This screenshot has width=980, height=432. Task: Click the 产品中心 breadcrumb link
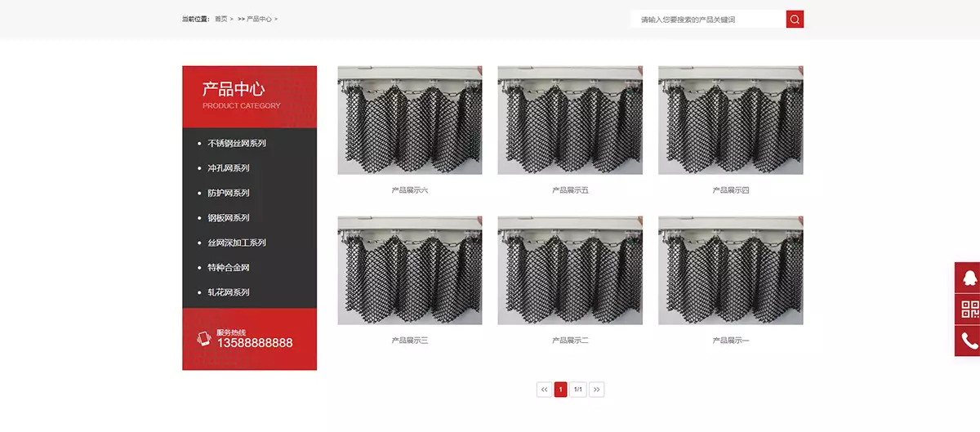259,19
